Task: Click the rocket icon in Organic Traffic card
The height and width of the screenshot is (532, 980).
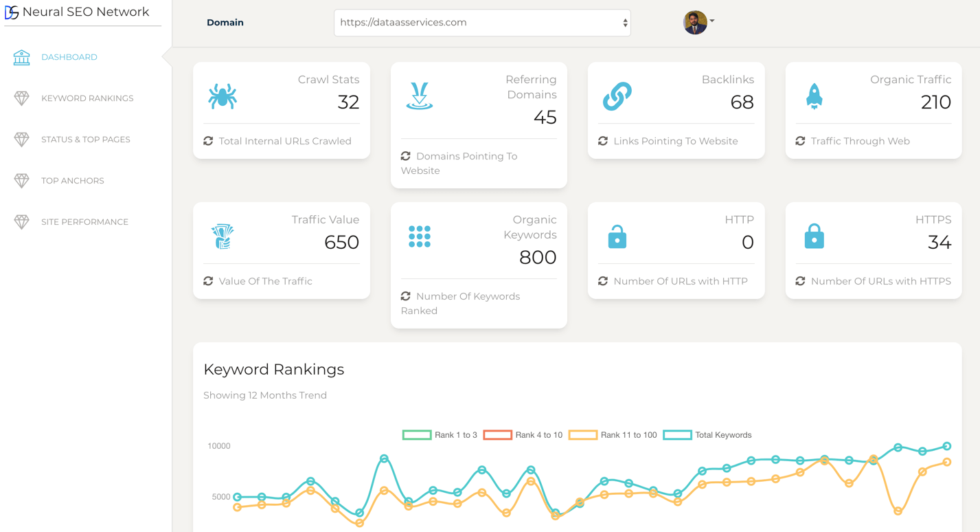Action: click(814, 96)
